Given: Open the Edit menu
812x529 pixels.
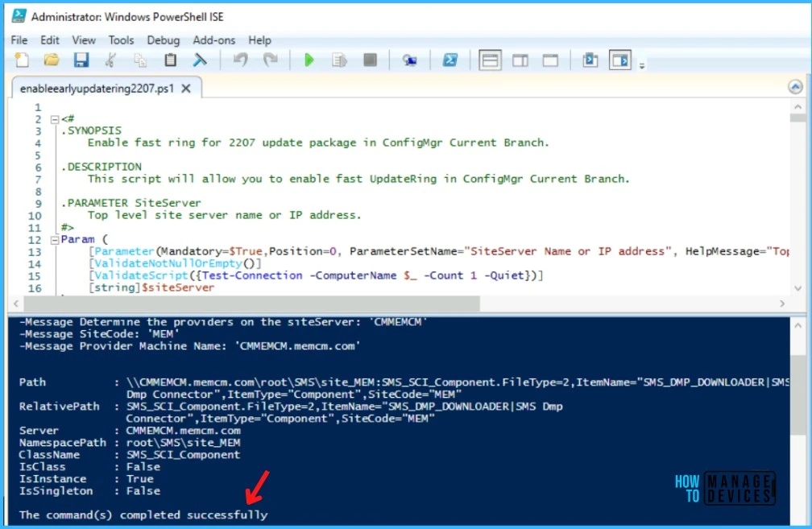Looking at the screenshot, I should pyautogui.click(x=50, y=40).
